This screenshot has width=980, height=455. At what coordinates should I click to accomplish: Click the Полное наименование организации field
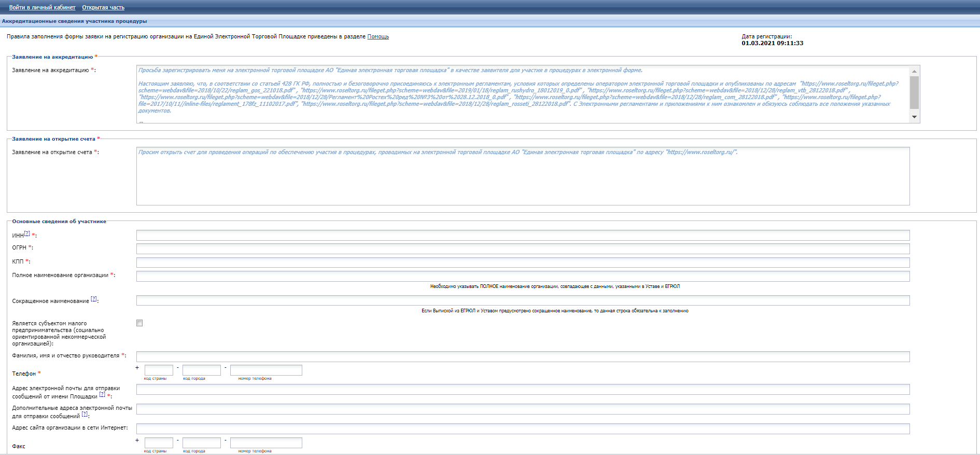pos(523,276)
